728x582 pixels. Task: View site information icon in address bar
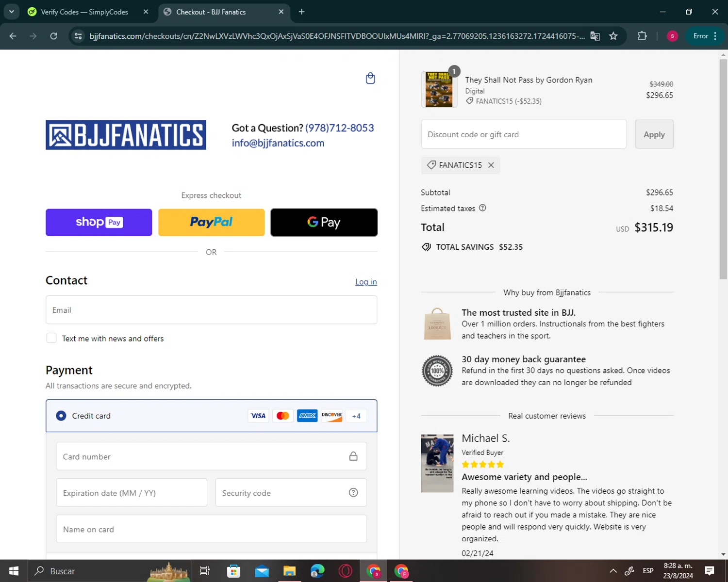[78, 36]
